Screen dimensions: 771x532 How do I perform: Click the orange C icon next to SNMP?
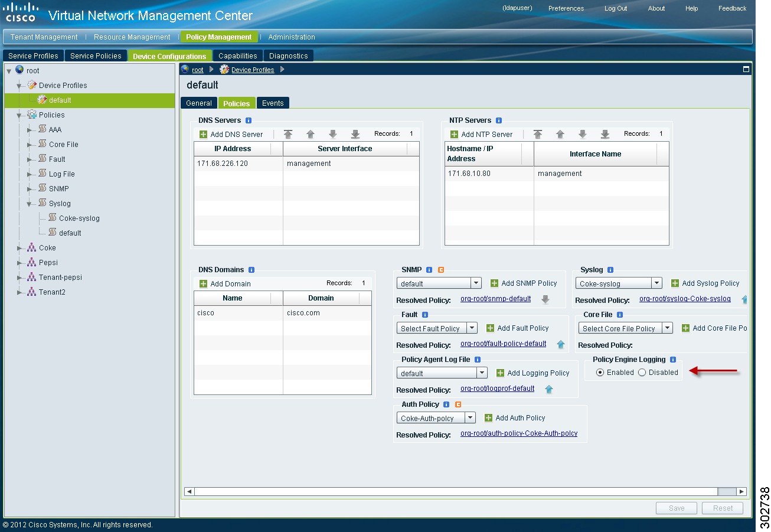(x=440, y=270)
